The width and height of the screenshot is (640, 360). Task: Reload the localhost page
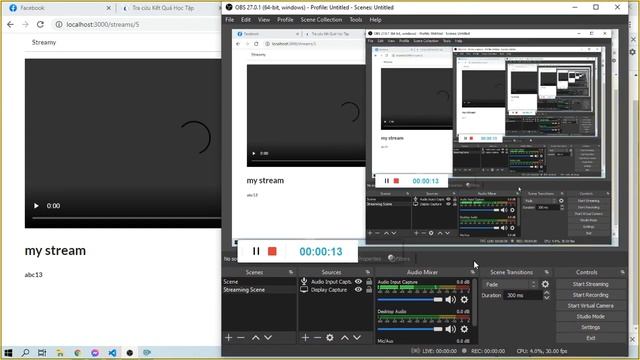(40, 24)
